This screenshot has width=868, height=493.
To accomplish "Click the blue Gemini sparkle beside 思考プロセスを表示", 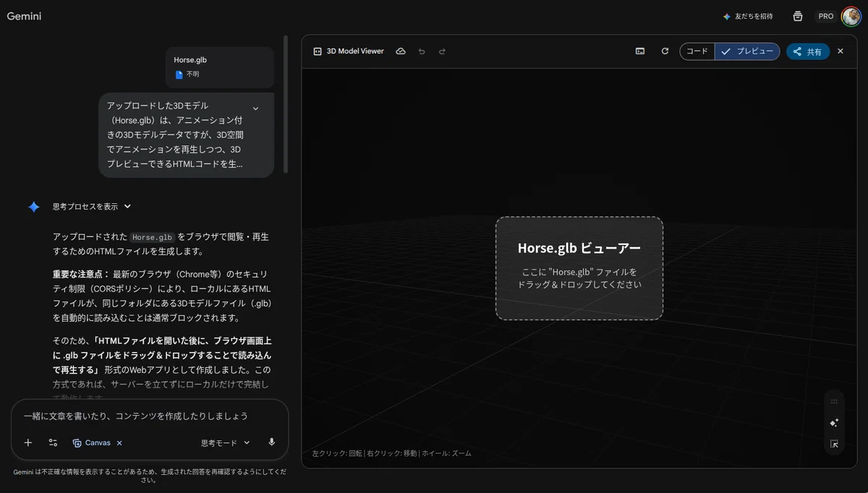I will point(34,207).
